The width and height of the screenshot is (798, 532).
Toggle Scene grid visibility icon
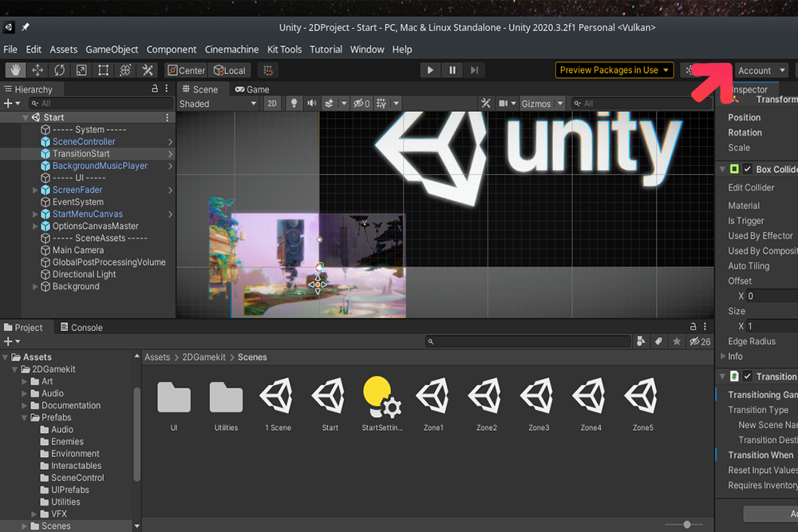pos(381,103)
